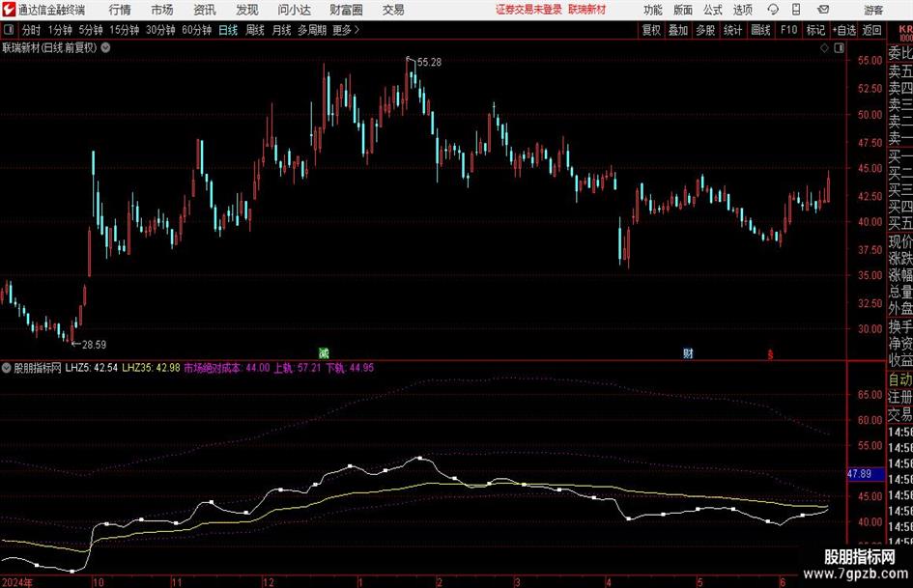The image size is (913, 588).
Task: Open the 发现 menu
Action: click(x=247, y=10)
